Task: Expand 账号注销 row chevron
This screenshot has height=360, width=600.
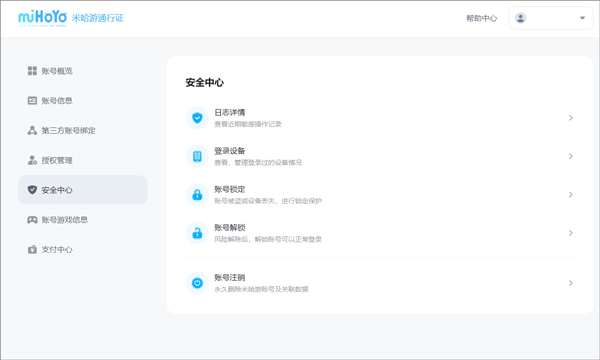Action: [x=571, y=283]
